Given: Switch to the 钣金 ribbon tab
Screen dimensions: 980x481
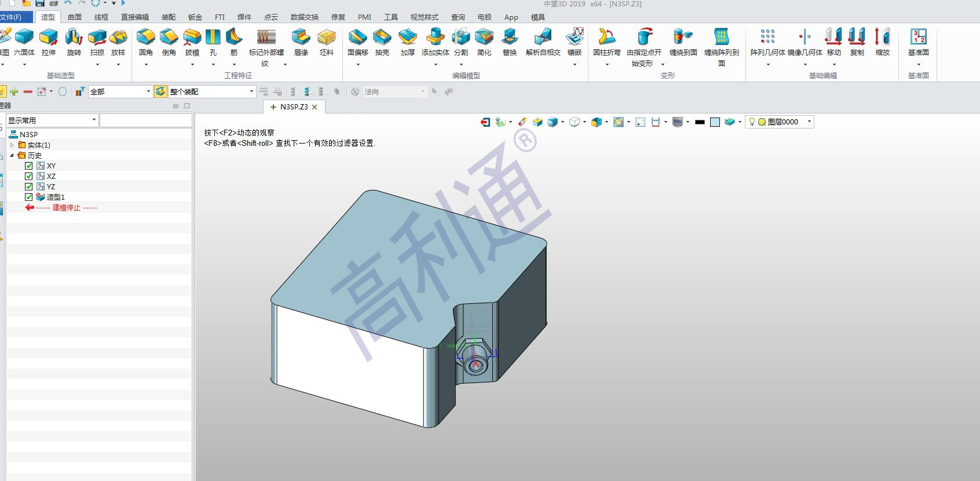Looking at the screenshot, I should [x=195, y=17].
